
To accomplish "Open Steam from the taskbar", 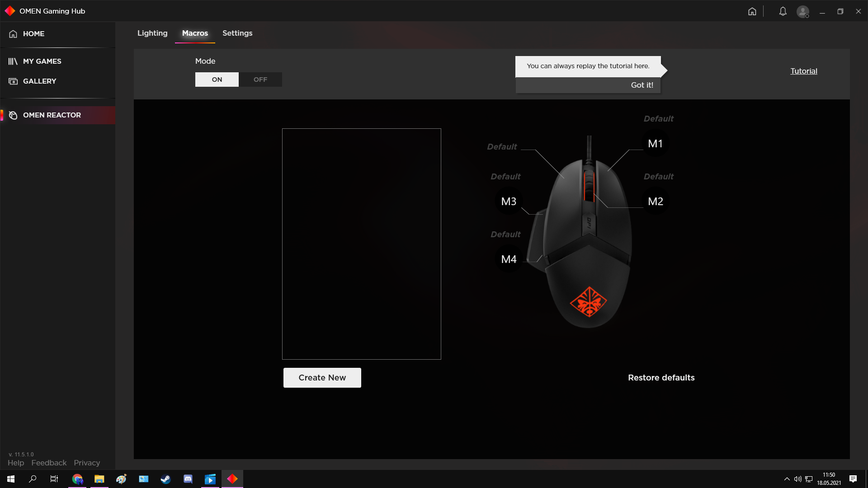I will [x=165, y=479].
